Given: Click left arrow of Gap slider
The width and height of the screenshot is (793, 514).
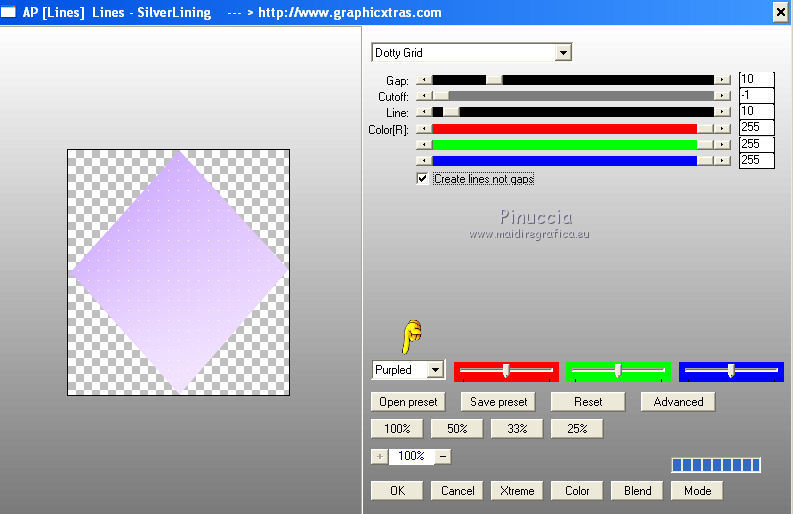Looking at the screenshot, I should point(424,80).
